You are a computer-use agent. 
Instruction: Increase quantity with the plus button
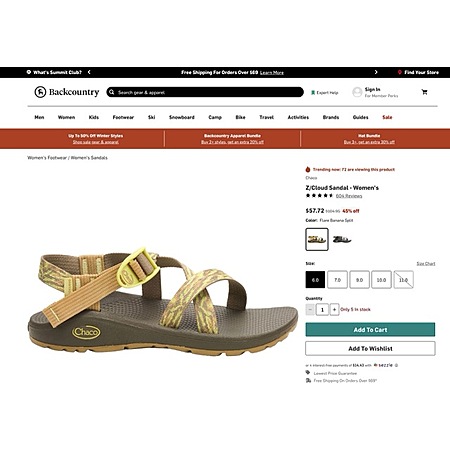(x=334, y=310)
